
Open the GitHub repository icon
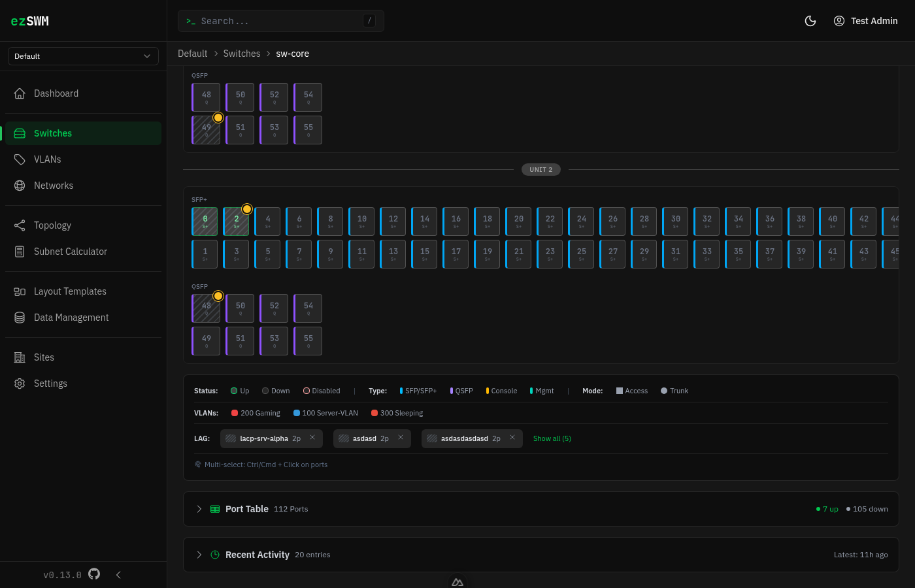coord(94,574)
